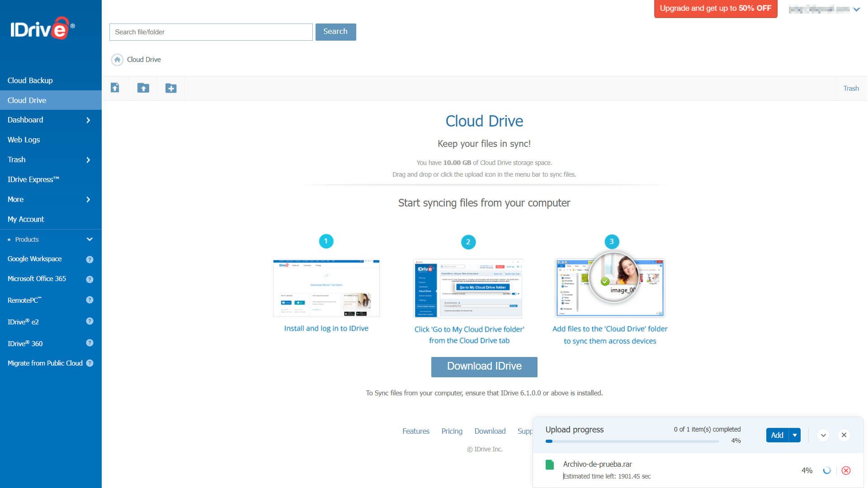Cancel the Archivo-de-prueba.rar upload

[846, 470]
